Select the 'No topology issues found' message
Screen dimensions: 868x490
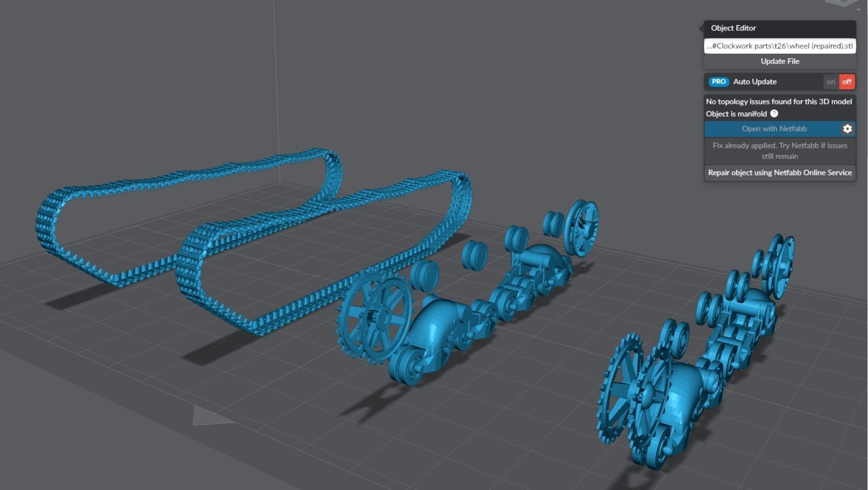779,102
